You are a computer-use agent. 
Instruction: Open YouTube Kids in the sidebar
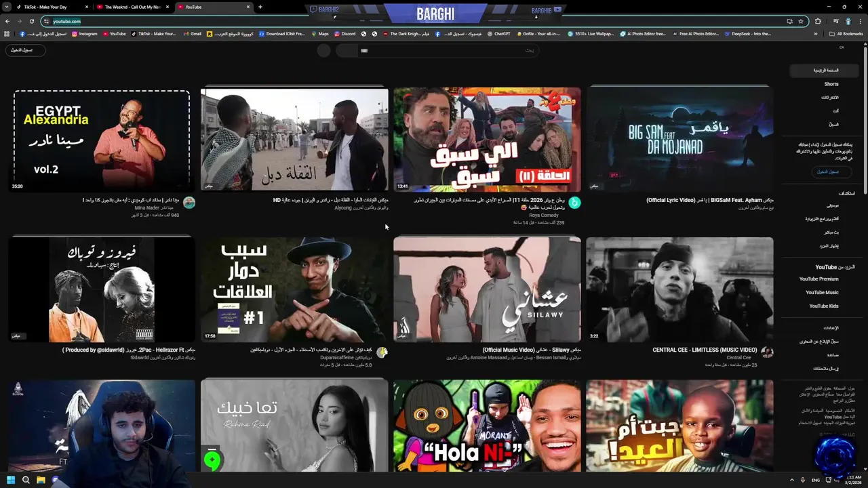coord(823,306)
